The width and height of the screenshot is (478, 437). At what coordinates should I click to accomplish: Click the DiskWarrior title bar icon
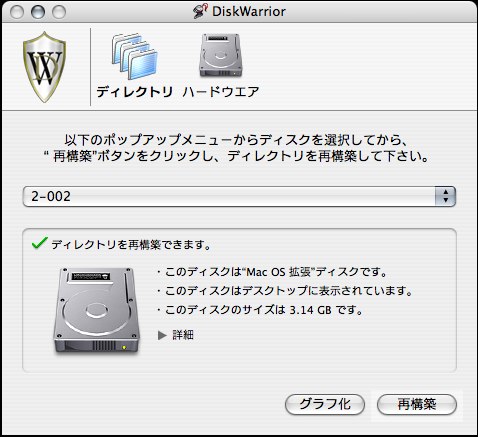tap(200, 11)
